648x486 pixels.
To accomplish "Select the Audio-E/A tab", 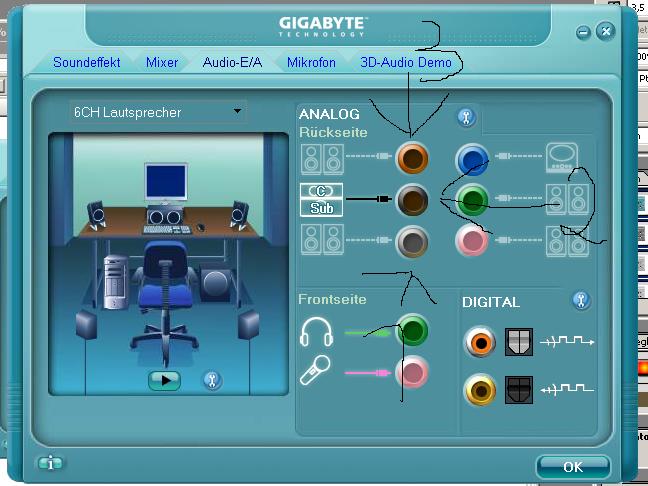I will 232,62.
